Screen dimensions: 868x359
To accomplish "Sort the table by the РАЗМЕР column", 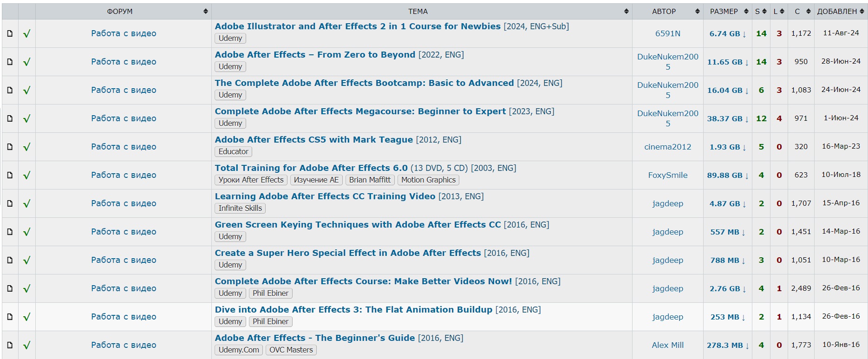I will pyautogui.click(x=728, y=11).
